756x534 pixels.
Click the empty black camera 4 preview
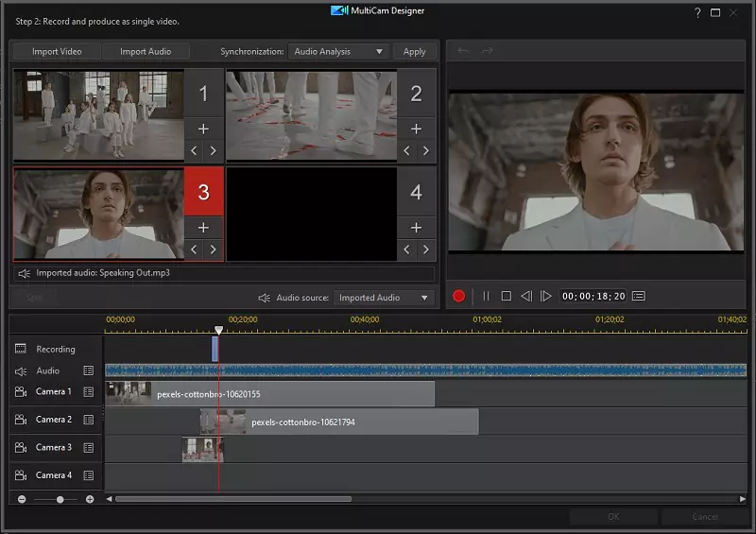pos(312,214)
